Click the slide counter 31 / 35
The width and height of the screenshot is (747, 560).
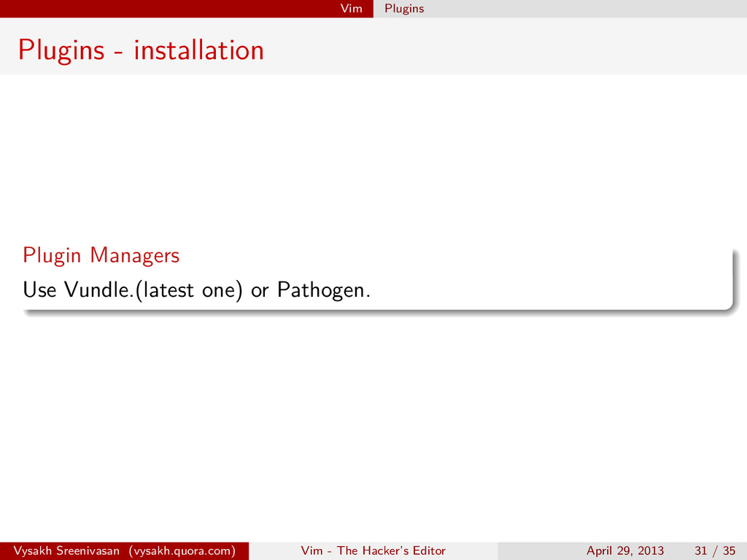[x=715, y=551]
